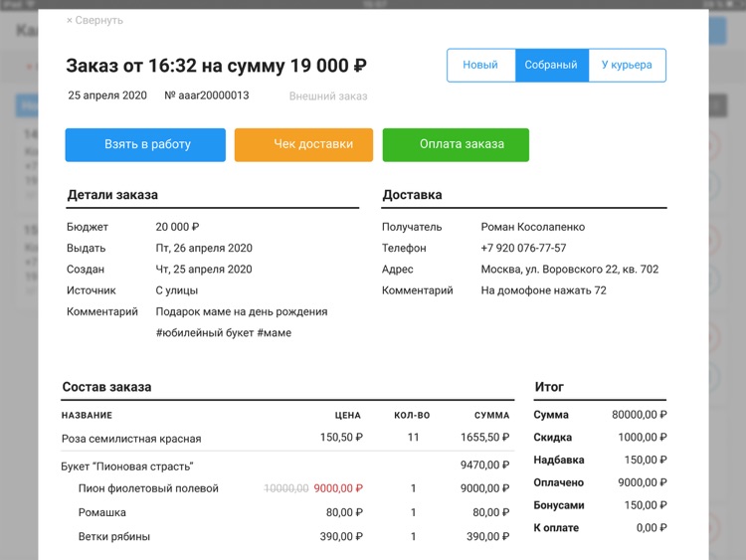Switch order status to Новый

[481, 66]
